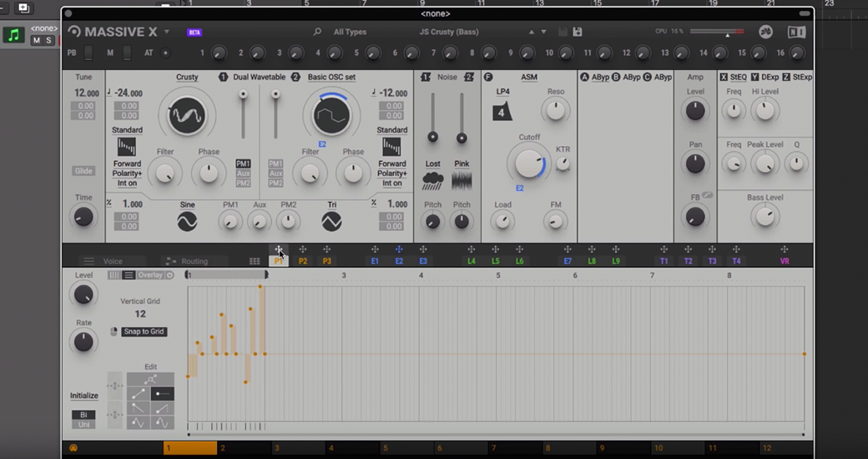
Task: Click the filter Cutoff knob
Action: (528, 164)
